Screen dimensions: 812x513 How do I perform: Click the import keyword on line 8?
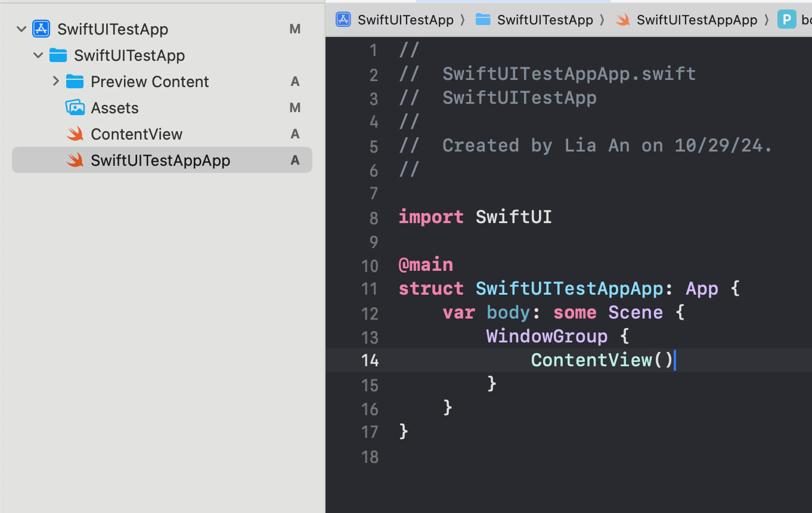[431, 217]
